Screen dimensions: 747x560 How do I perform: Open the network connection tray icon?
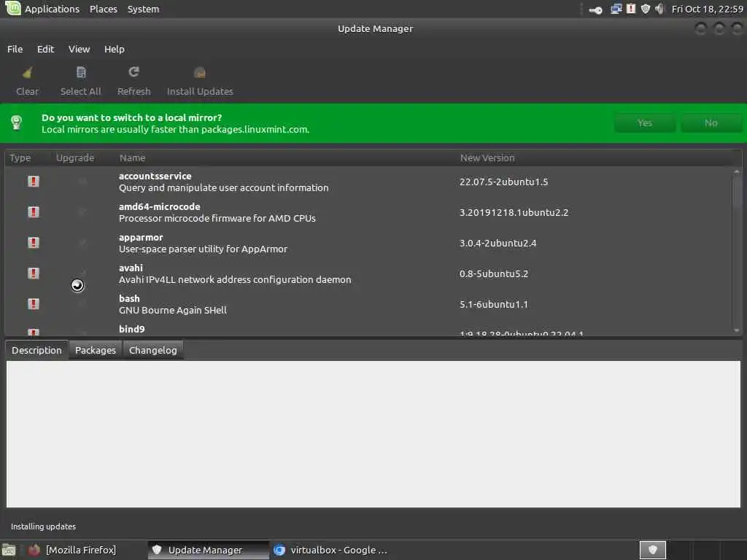tap(616, 9)
